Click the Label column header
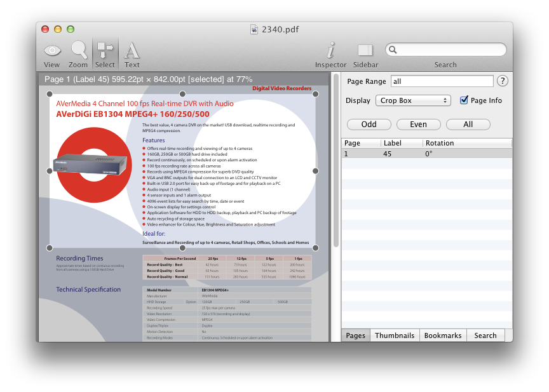 click(x=402, y=143)
